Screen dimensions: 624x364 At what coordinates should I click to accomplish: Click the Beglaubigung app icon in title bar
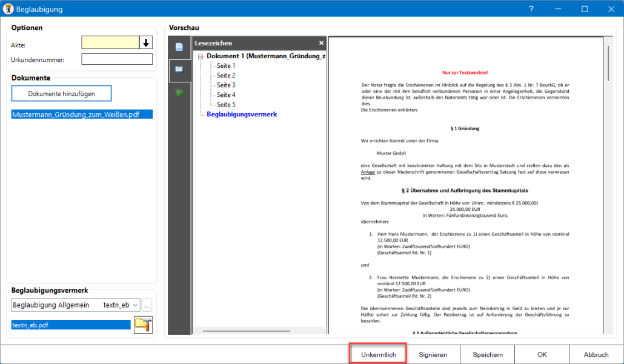(x=9, y=9)
